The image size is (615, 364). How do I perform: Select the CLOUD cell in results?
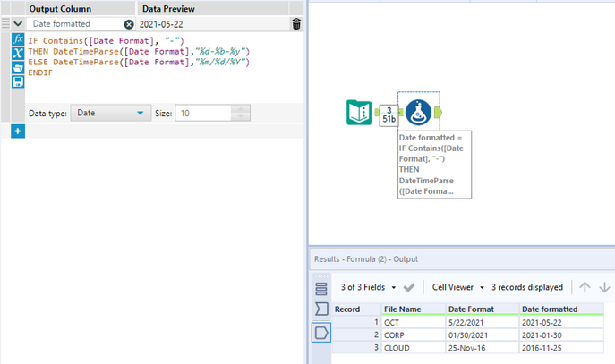414,348
